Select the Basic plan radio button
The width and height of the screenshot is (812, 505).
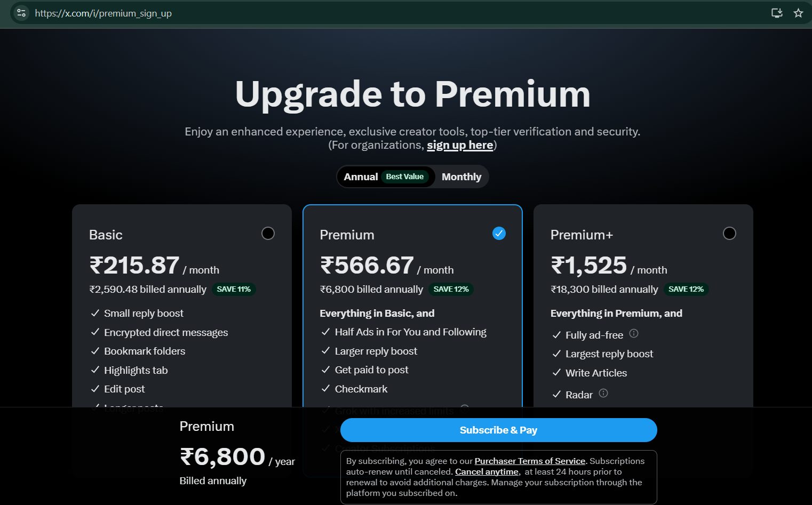pos(268,234)
